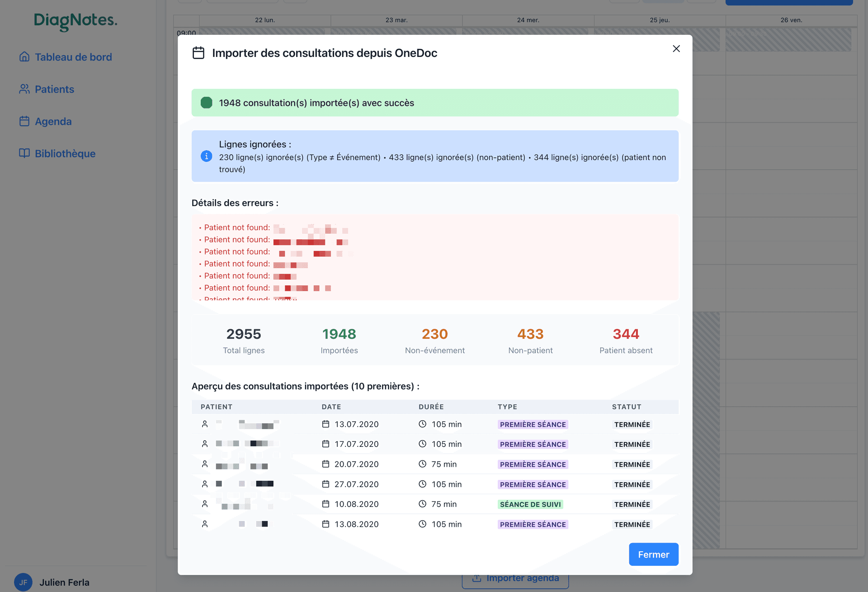Click the DiagNotes logo
Image resolution: width=868 pixels, height=592 pixels.
(x=75, y=20)
